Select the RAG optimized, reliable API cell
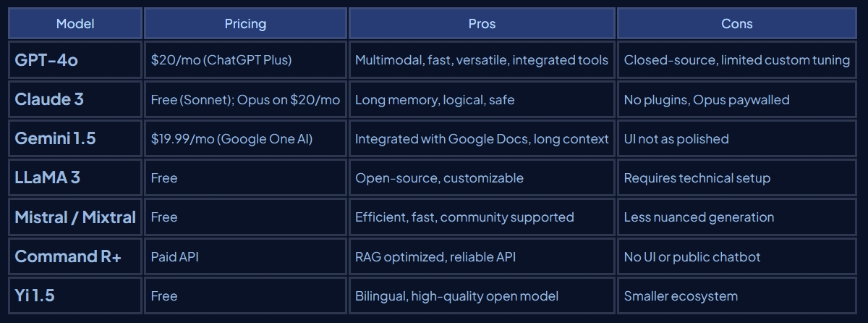The image size is (868, 323). 435,256
